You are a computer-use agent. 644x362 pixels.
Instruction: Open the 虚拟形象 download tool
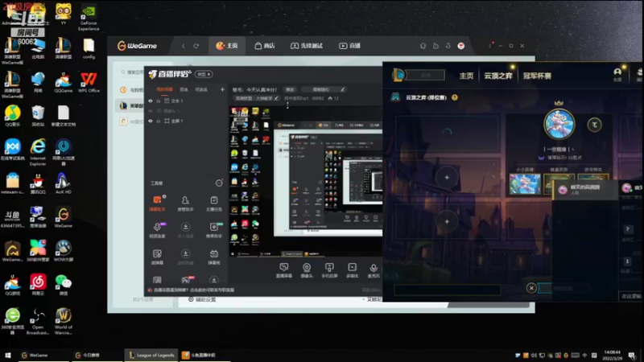tap(185, 257)
